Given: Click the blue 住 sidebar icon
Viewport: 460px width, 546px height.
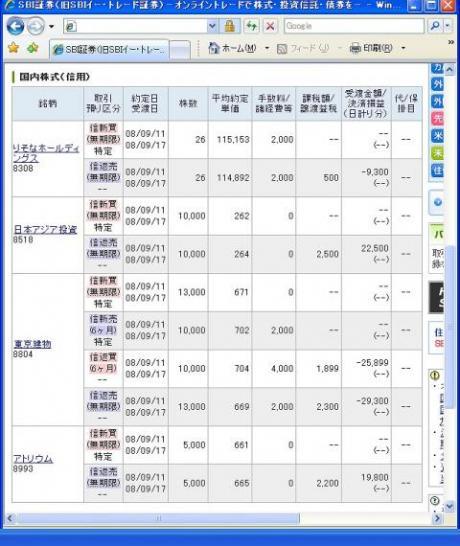Looking at the screenshot, I should tap(438, 170).
